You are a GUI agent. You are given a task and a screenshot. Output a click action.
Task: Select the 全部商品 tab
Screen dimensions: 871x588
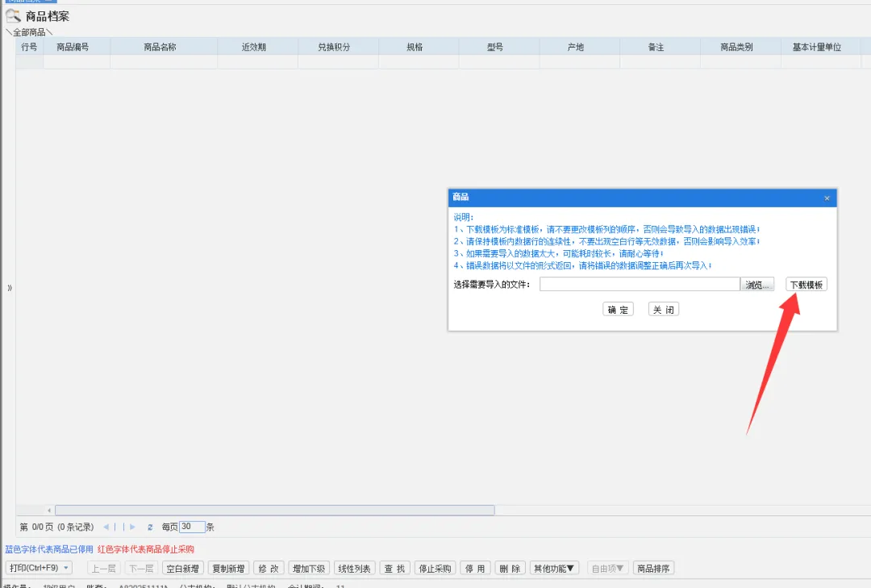(29, 32)
